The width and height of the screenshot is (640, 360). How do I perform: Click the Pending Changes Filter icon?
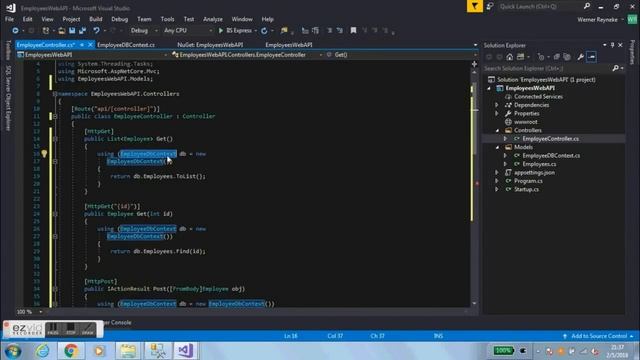click(x=541, y=57)
